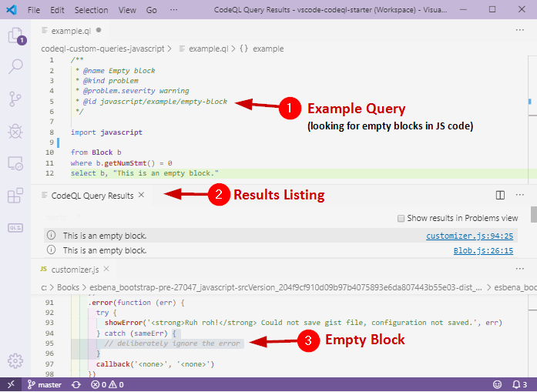Open the alerts result set dropdown

(64, 216)
